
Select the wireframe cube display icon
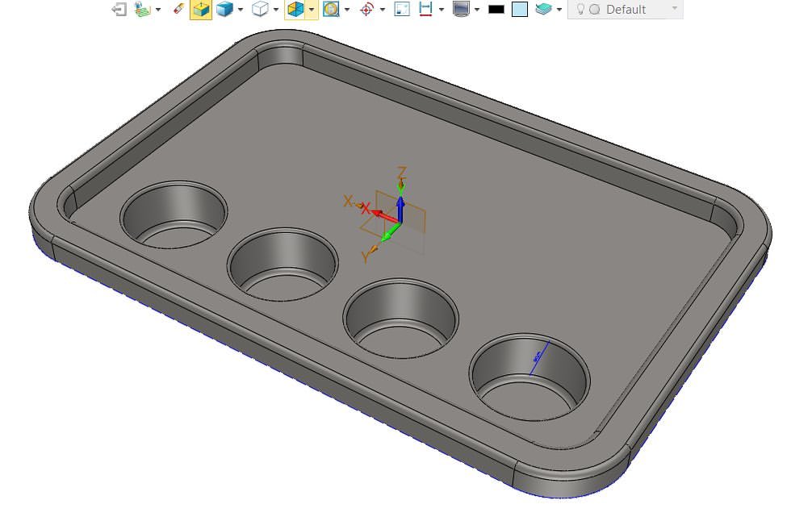point(260,9)
